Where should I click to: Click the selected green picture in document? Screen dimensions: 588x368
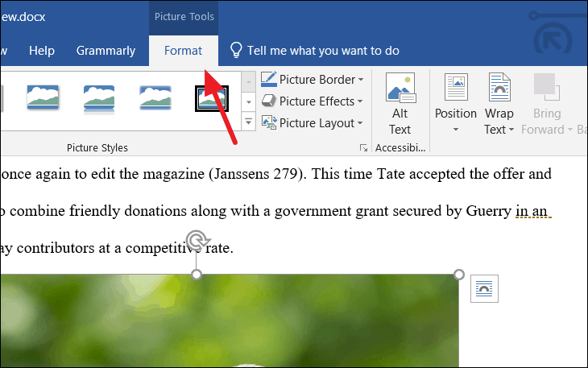tap(229, 320)
